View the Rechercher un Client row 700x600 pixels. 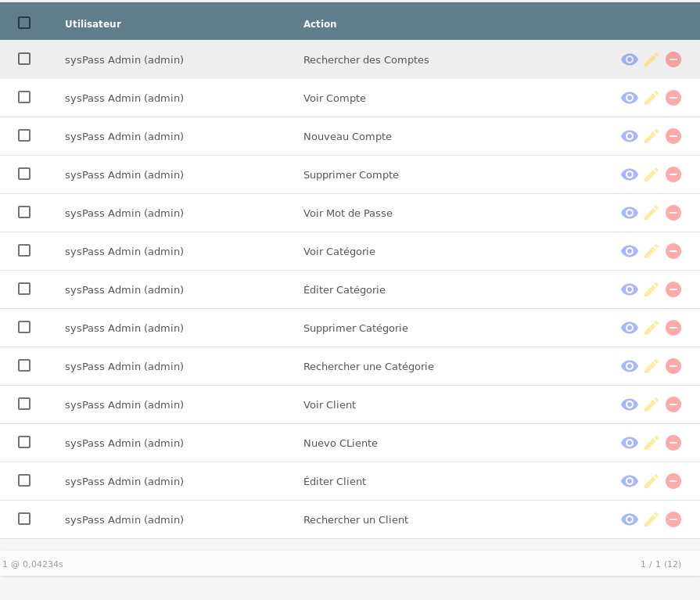tap(630, 519)
